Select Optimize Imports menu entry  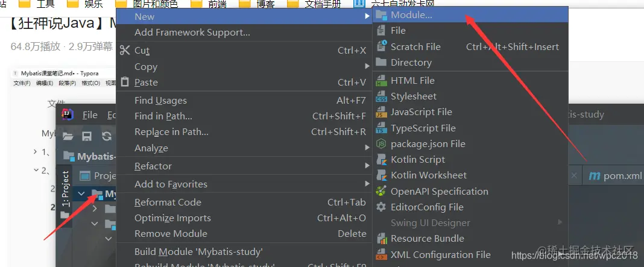click(244, 218)
